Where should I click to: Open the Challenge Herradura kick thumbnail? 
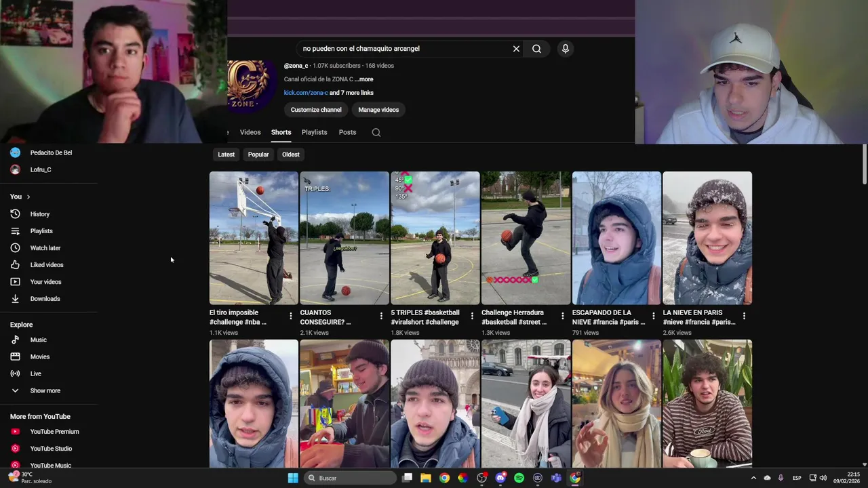tap(526, 238)
